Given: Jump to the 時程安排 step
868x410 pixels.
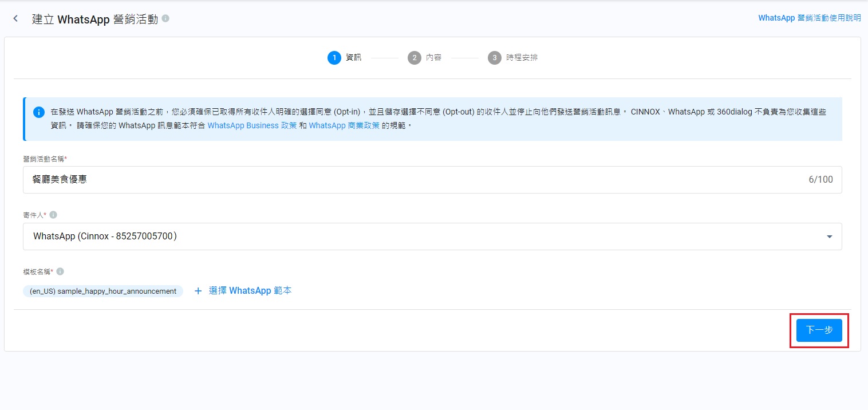Looking at the screenshot, I should click(x=522, y=58).
